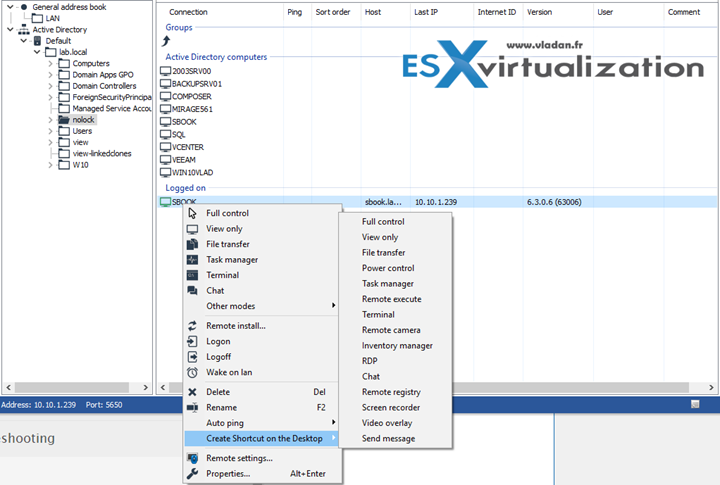Choose Power control in the shortcut submenu
The height and width of the screenshot is (485, 720).
(388, 268)
